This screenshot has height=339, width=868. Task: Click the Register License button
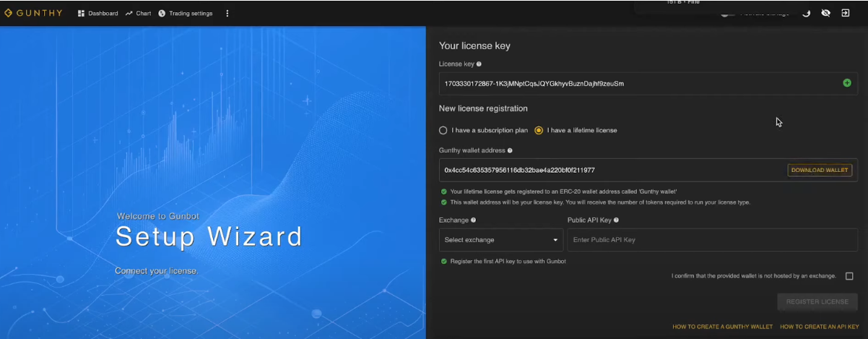(x=817, y=301)
